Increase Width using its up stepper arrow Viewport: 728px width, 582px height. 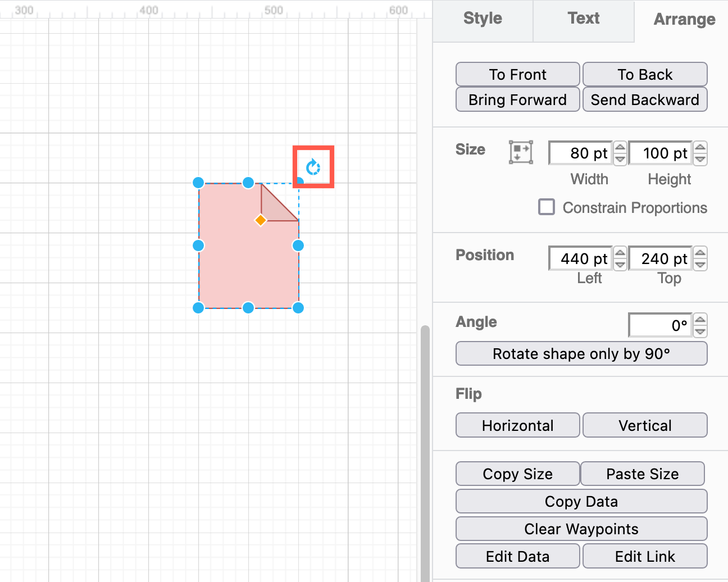pos(620,147)
